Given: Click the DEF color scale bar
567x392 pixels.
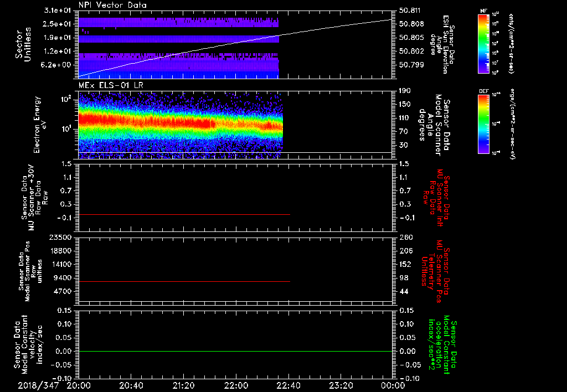Looking at the screenshot, I should click(x=483, y=124).
